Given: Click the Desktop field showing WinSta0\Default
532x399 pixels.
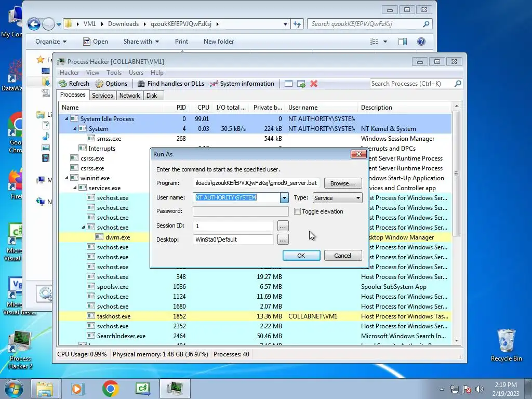Looking at the screenshot, I should [x=233, y=240].
